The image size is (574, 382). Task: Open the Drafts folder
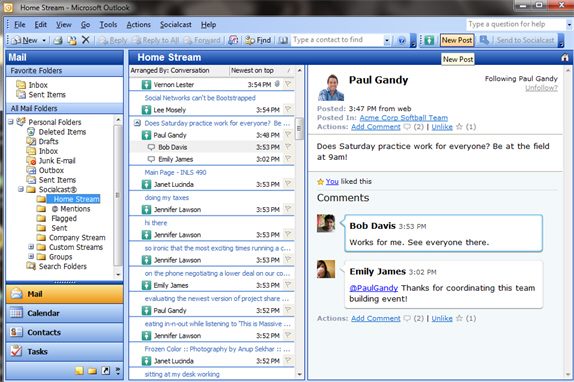coord(48,141)
